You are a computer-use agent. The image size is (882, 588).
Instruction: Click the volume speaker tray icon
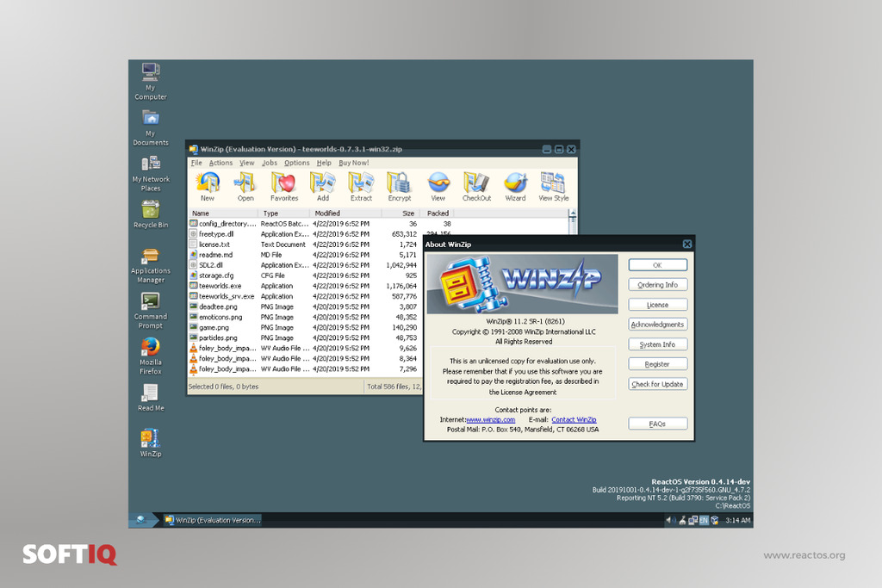(670, 520)
